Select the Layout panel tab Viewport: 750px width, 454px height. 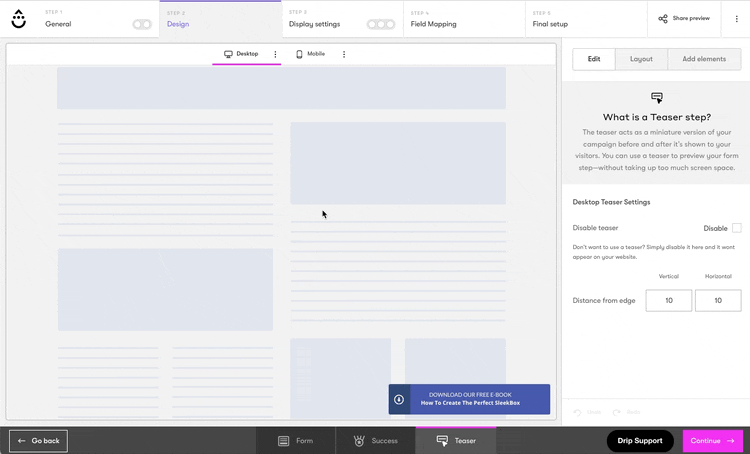[641, 59]
